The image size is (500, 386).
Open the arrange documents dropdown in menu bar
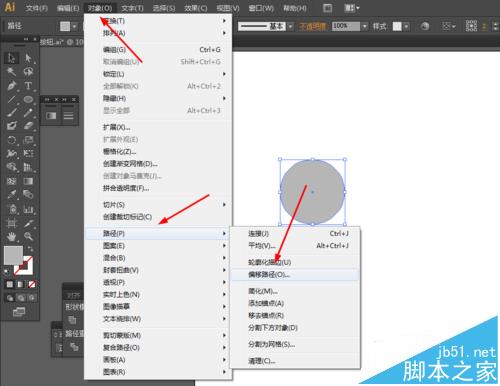coord(352,8)
